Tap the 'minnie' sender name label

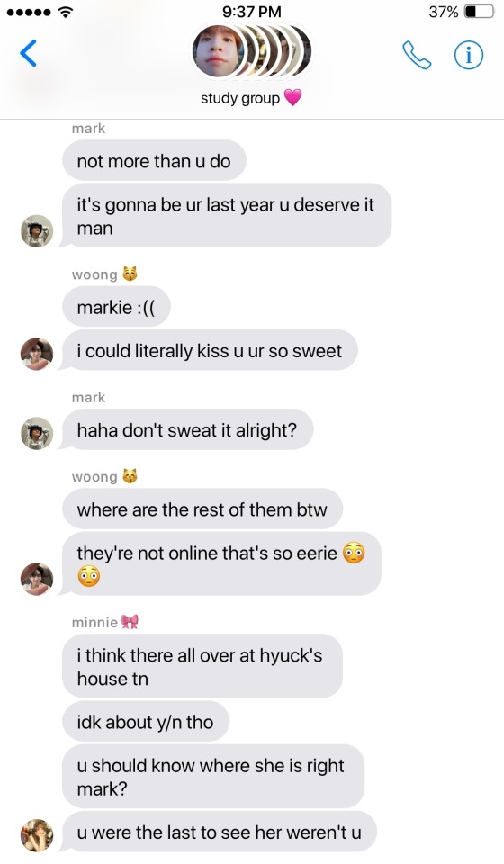click(x=94, y=623)
